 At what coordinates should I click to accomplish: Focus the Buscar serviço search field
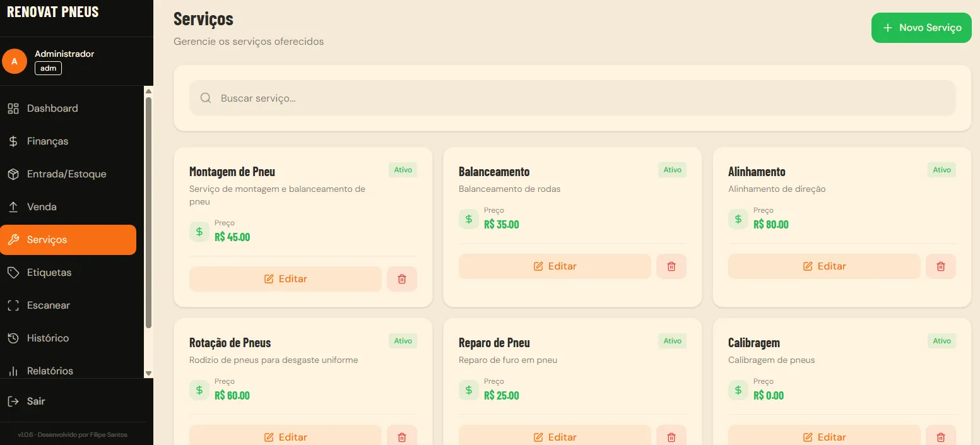pyautogui.click(x=572, y=98)
